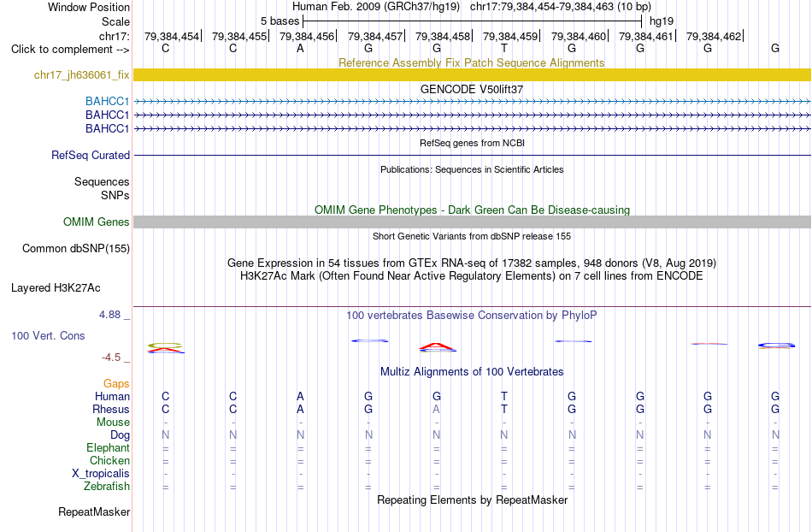
Task: Click the '5 bases' scale text
Action: (279, 21)
